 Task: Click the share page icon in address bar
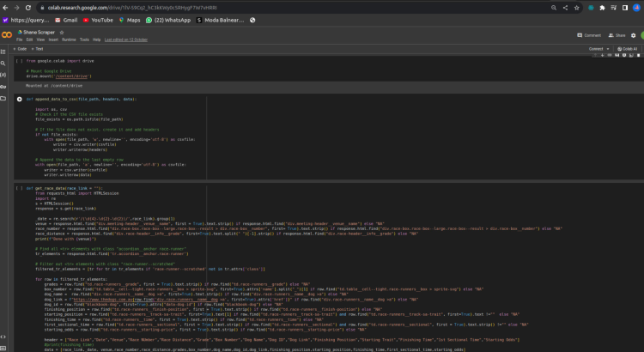click(563, 7)
